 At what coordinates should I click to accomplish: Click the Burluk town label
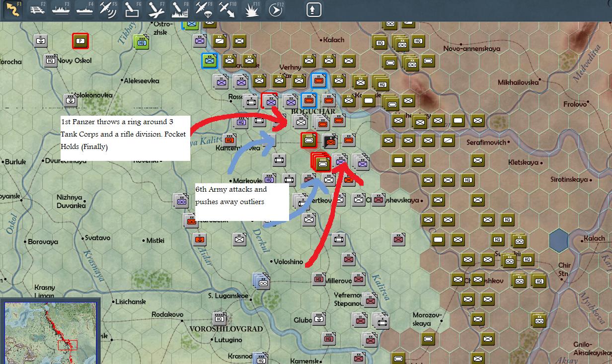tap(15, 161)
